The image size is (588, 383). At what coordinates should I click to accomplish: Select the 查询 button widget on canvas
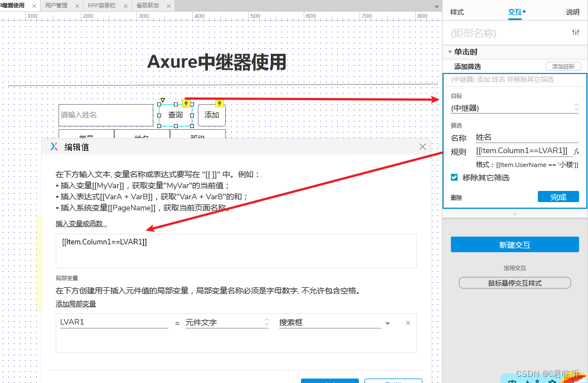[x=176, y=115]
